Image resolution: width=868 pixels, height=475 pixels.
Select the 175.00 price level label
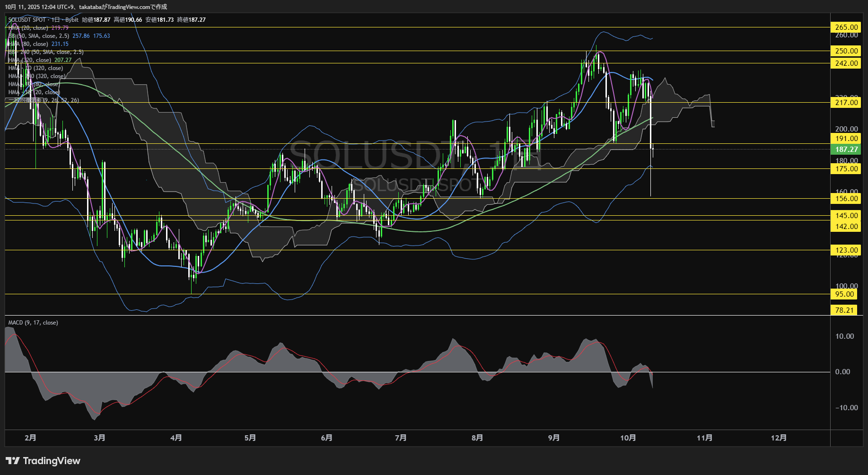pyautogui.click(x=846, y=169)
